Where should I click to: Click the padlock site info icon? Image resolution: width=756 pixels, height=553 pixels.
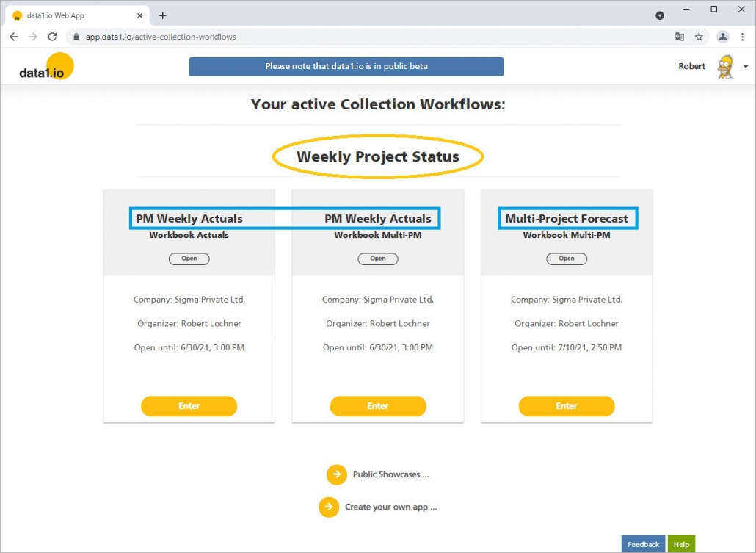point(76,37)
